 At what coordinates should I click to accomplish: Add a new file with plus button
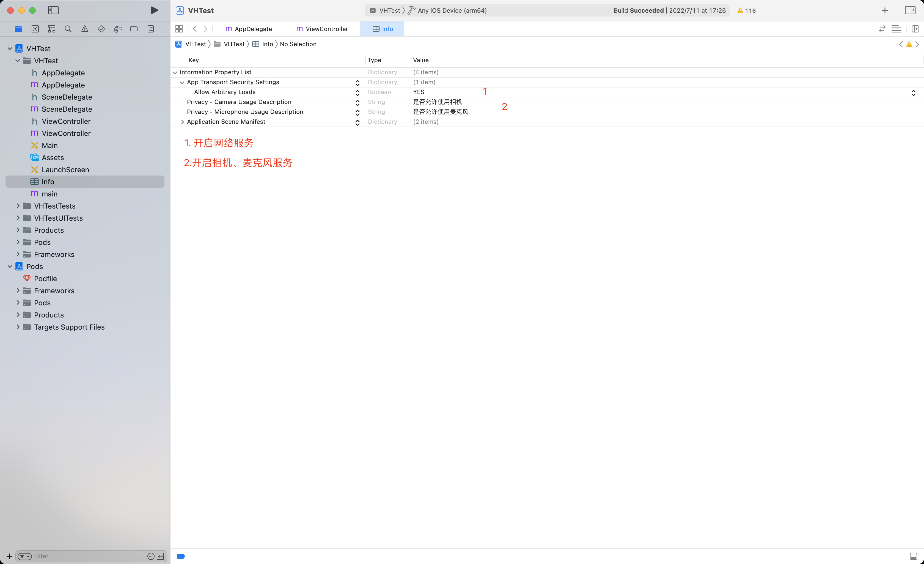click(x=9, y=556)
